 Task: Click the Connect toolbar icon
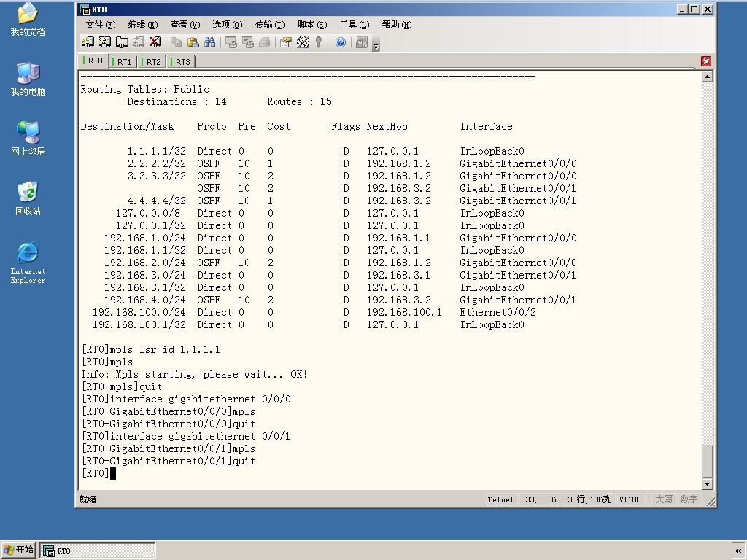coord(88,42)
